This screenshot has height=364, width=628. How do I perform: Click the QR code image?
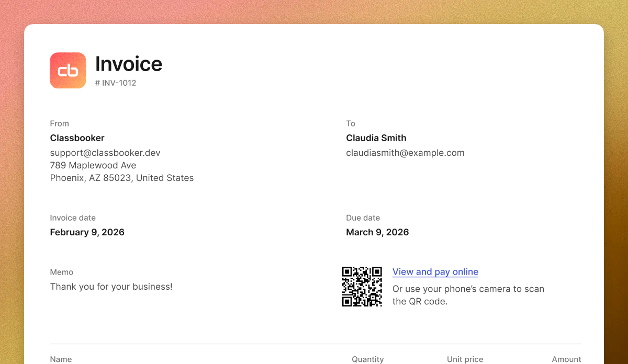[x=362, y=287]
